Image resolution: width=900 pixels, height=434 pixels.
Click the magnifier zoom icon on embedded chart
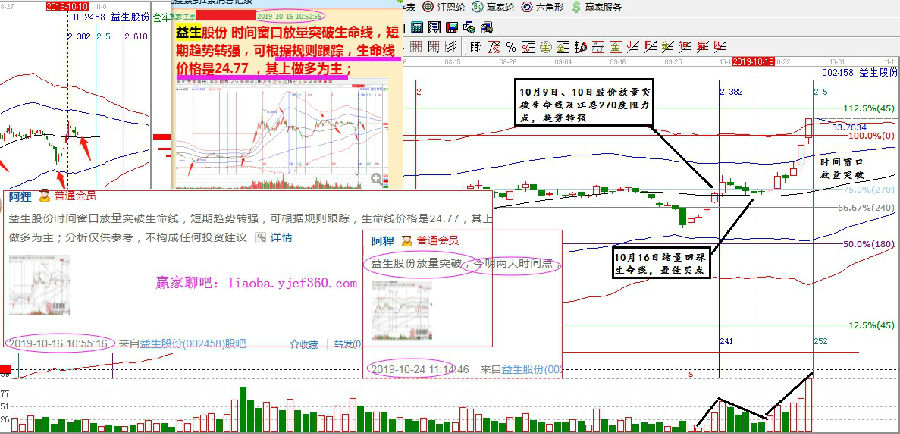point(377,179)
